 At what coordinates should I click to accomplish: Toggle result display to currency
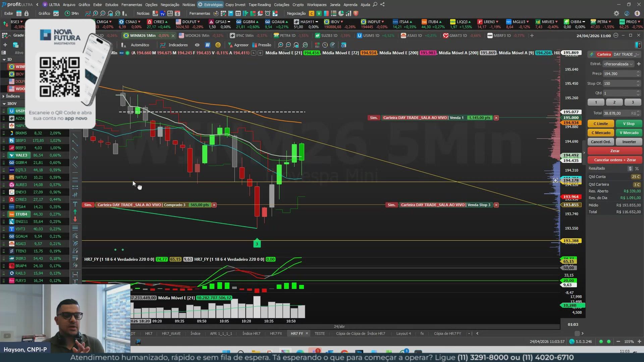tap(630, 169)
